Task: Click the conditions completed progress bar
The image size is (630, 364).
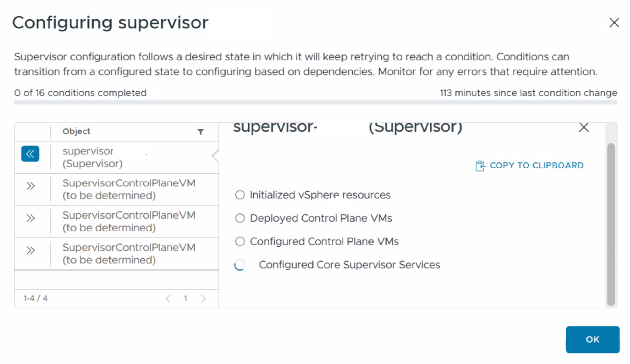Action: coord(315,102)
